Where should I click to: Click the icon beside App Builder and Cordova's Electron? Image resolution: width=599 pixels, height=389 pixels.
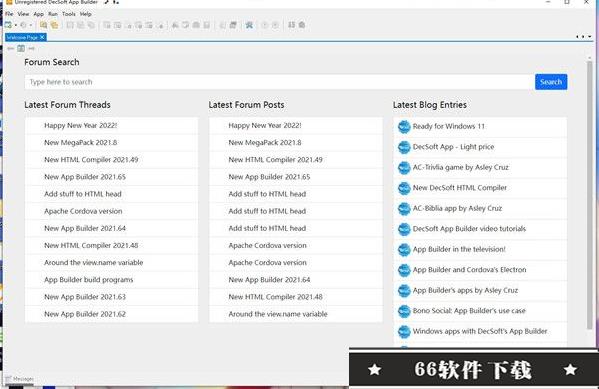click(404, 270)
